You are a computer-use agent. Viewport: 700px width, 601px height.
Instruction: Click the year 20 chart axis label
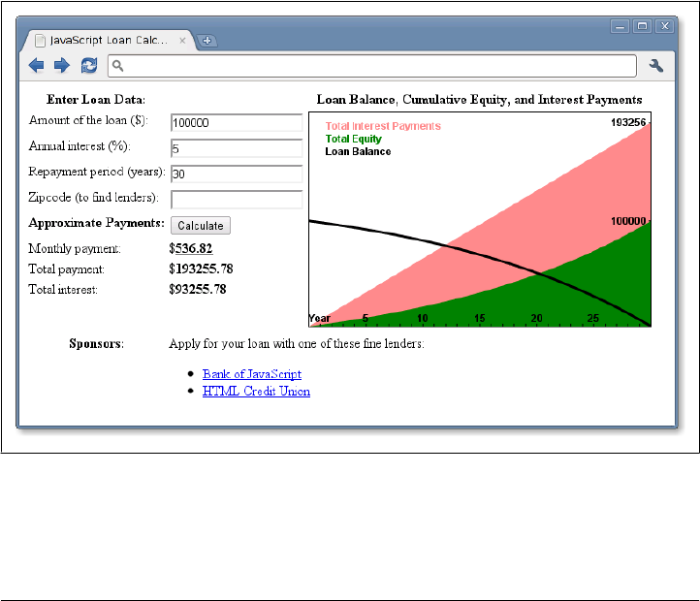point(536,318)
